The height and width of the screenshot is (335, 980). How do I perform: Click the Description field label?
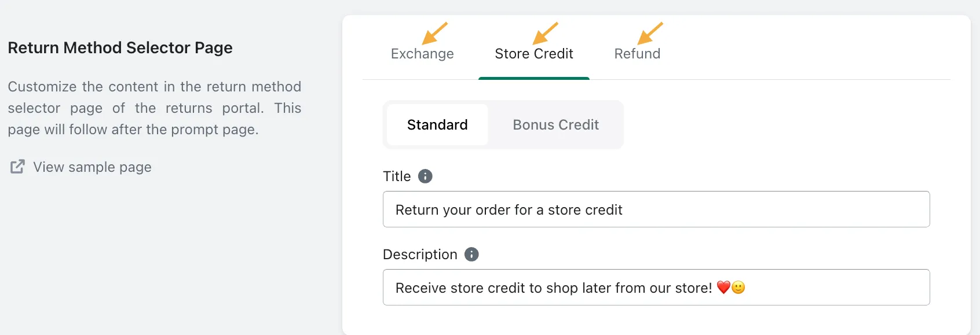tap(420, 255)
